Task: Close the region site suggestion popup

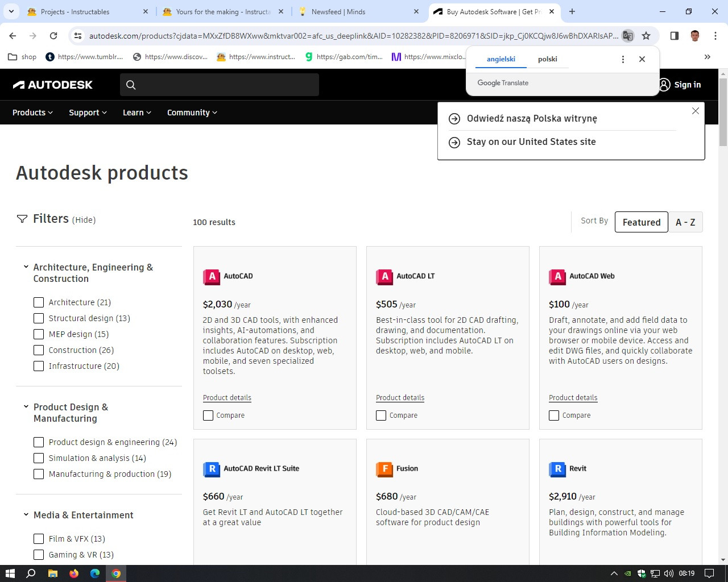Action: [x=696, y=111]
